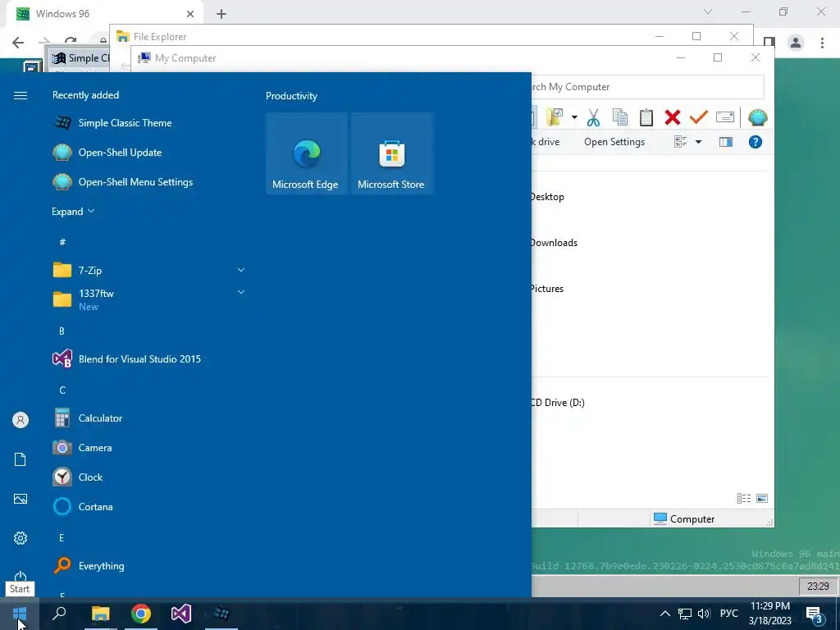Switch to details view in status bar
This screenshot has width=840, height=630.
click(744, 498)
